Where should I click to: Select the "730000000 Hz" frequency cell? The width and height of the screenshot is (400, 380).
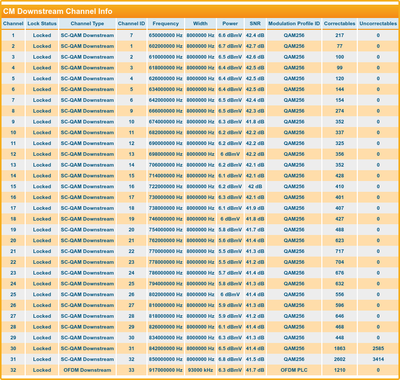[166, 197]
